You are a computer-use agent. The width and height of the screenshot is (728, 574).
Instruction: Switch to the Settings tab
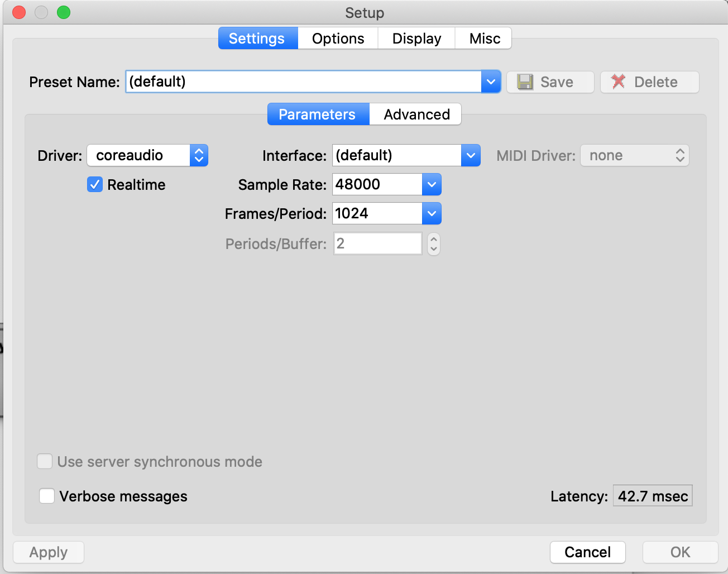(x=258, y=39)
